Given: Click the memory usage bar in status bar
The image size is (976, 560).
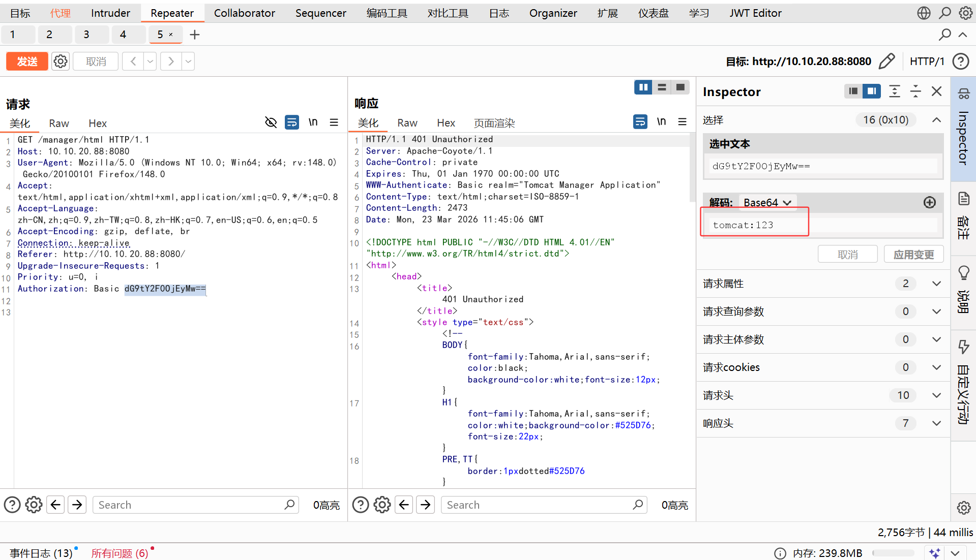Looking at the screenshot, I should 893,553.
